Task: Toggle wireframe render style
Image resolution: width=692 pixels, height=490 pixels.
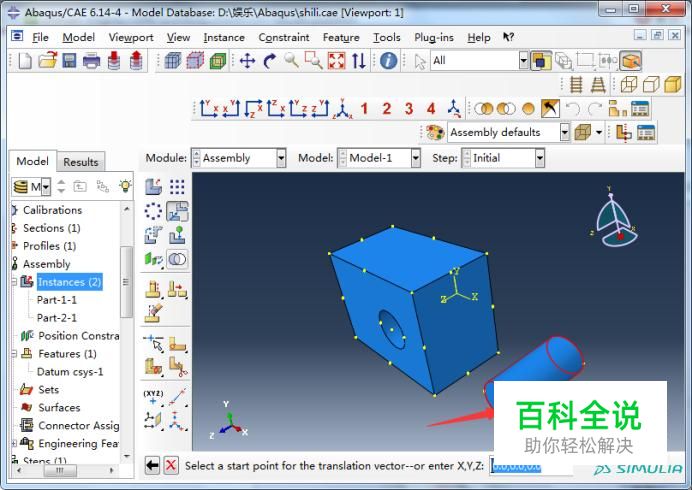Action: click(629, 84)
